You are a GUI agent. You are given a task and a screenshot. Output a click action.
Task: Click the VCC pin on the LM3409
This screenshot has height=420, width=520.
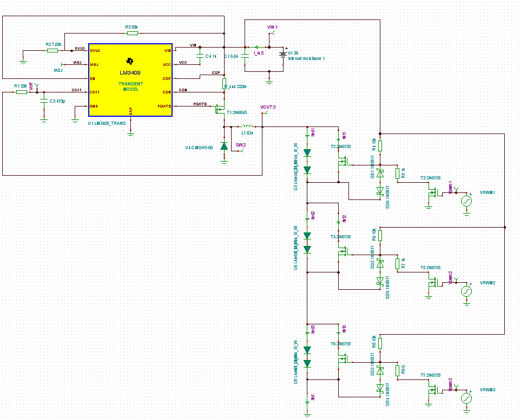tap(167, 64)
